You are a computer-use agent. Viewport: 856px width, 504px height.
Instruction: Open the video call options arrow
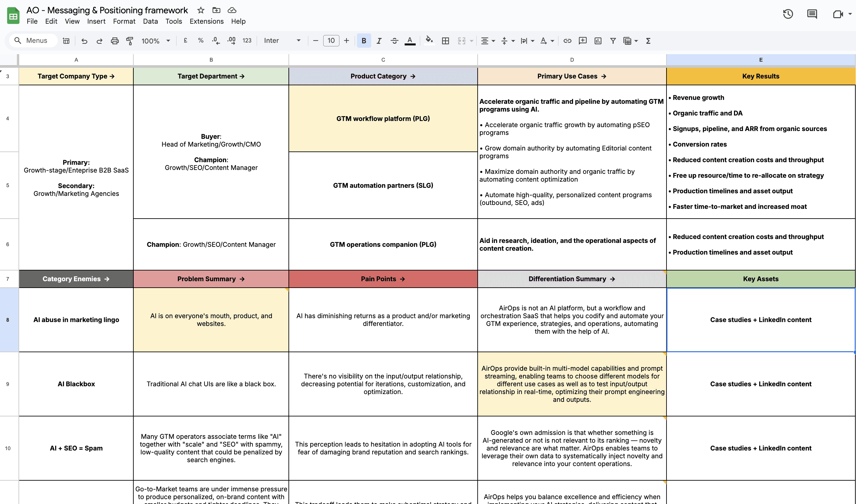click(850, 14)
